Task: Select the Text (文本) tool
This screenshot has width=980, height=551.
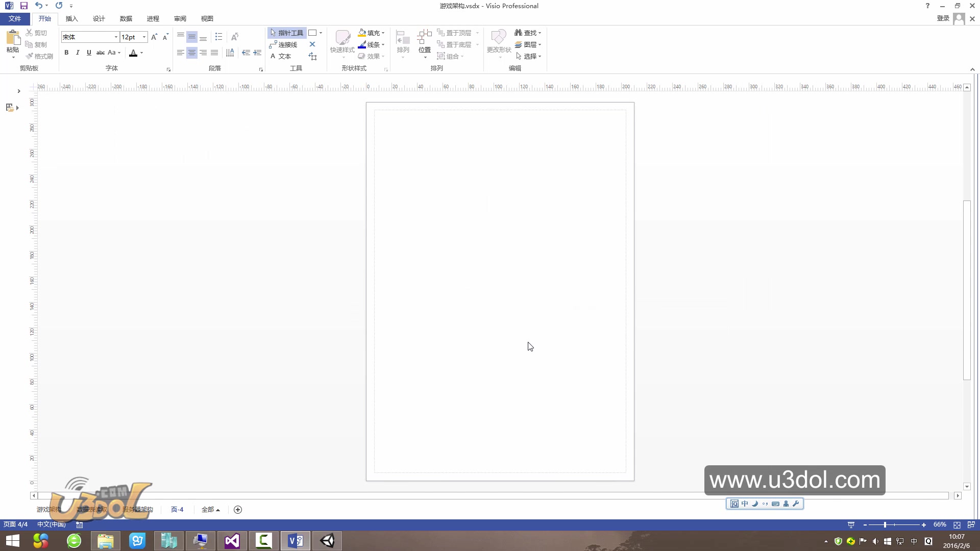Action: pos(281,57)
